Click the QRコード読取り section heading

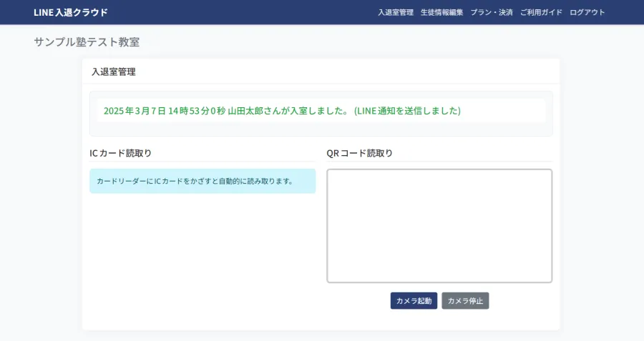point(360,153)
